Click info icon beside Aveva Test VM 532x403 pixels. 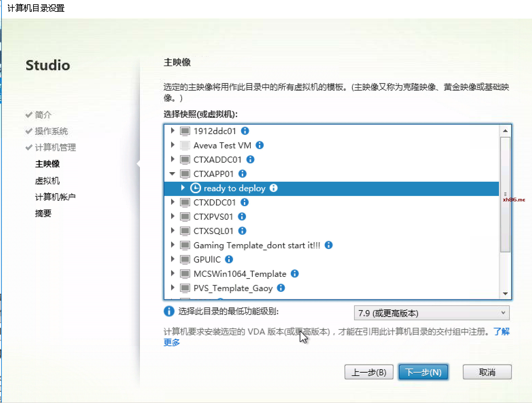point(260,145)
